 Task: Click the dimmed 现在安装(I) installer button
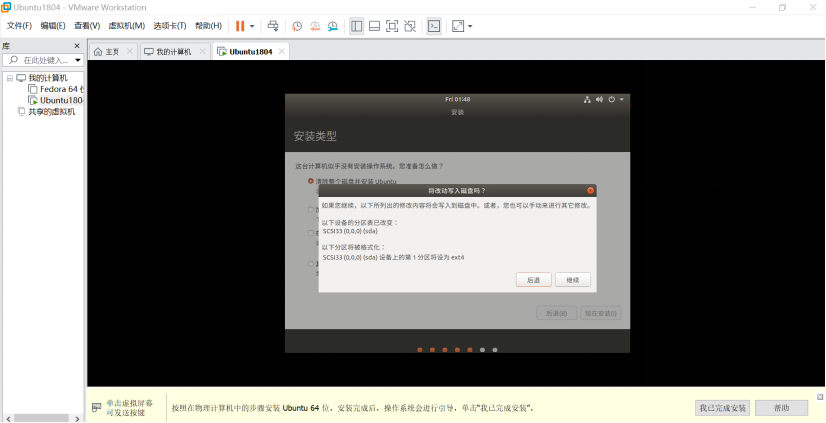click(x=601, y=313)
